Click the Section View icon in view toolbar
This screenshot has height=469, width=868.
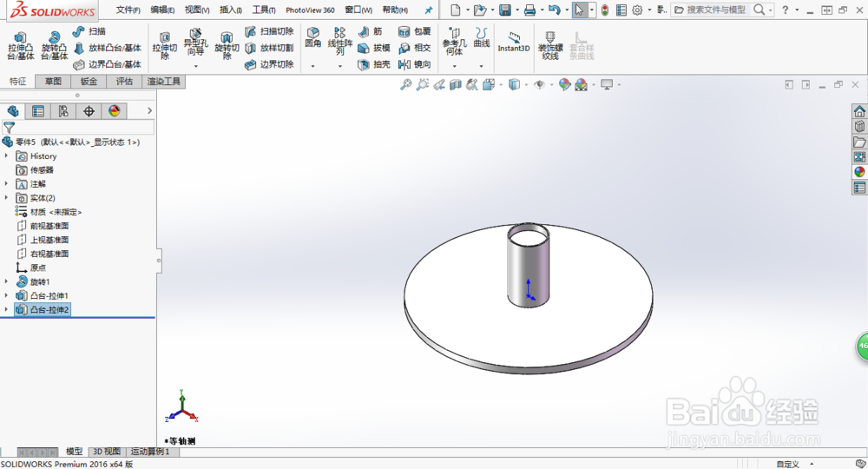(x=456, y=85)
